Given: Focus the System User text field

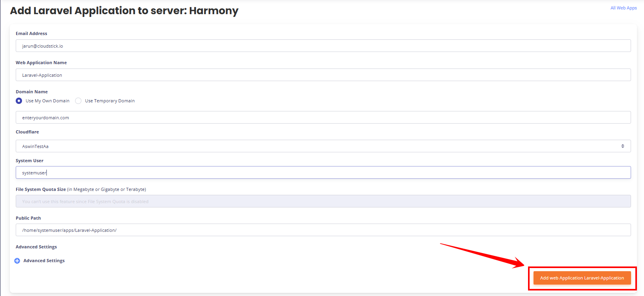Looking at the screenshot, I should (x=322, y=172).
